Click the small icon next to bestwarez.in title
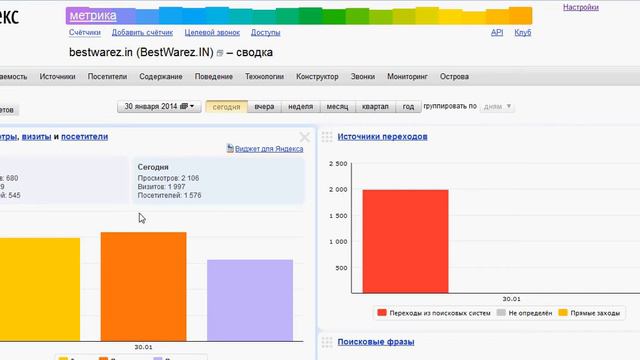The image size is (640, 360). (220, 53)
